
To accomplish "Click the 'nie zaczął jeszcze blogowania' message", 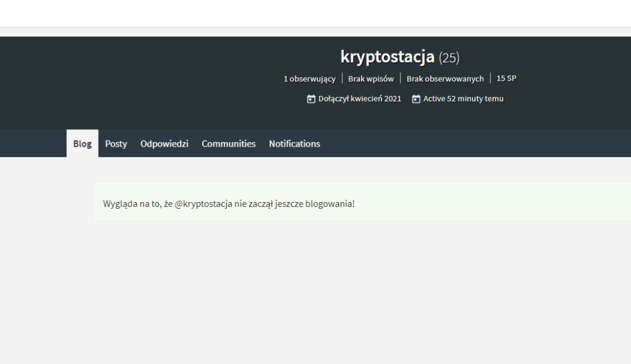I will click(x=229, y=204).
